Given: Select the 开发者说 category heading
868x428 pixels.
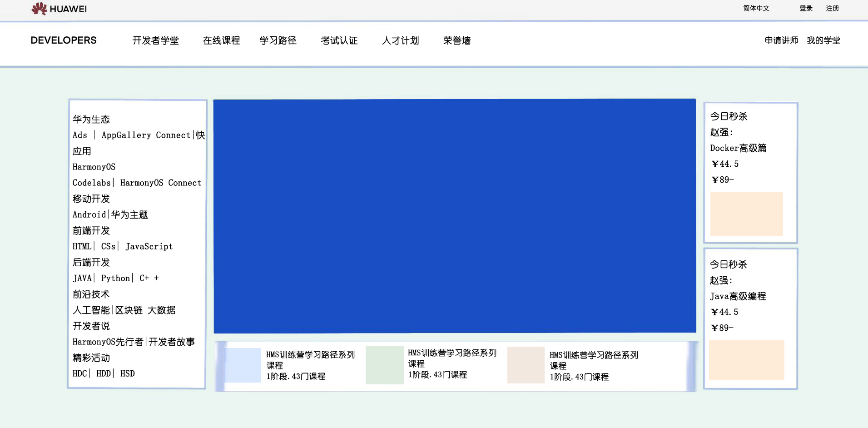Looking at the screenshot, I should pos(91,326).
